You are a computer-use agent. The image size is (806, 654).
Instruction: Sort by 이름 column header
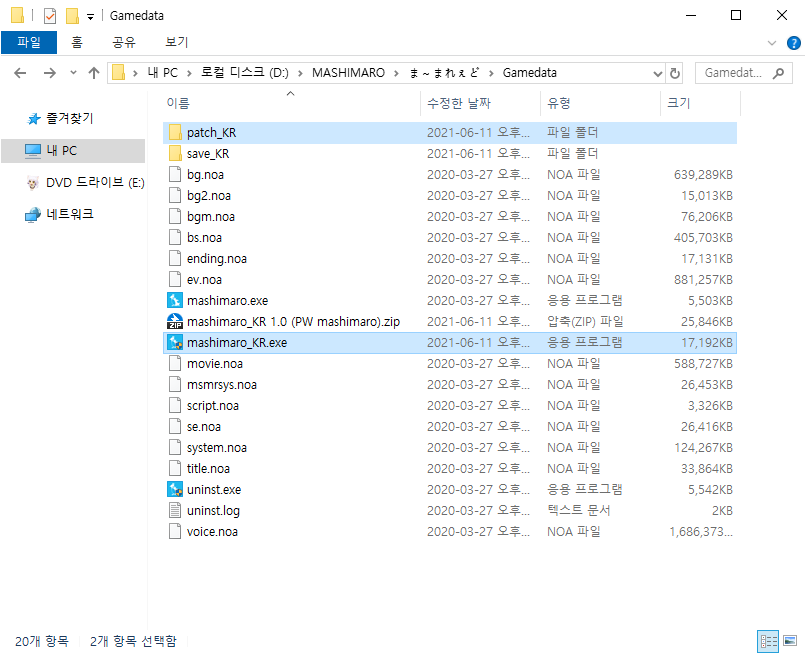coord(291,103)
